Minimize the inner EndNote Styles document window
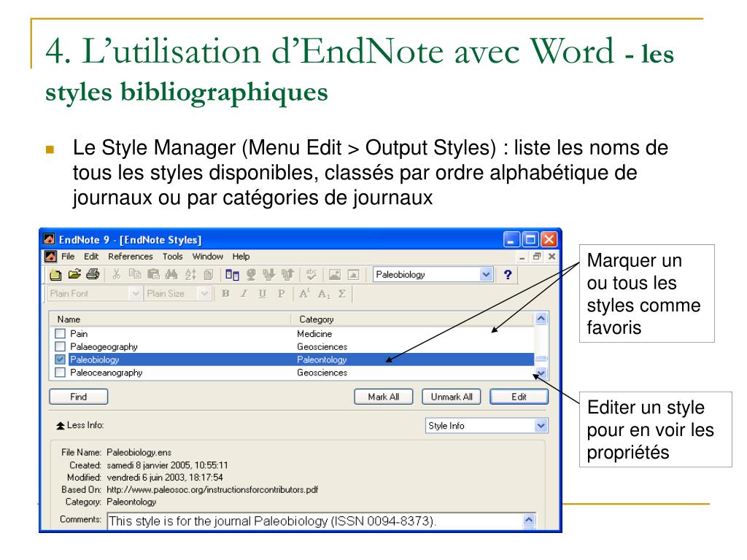This screenshot has height=560, width=747. click(x=522, y=257)
